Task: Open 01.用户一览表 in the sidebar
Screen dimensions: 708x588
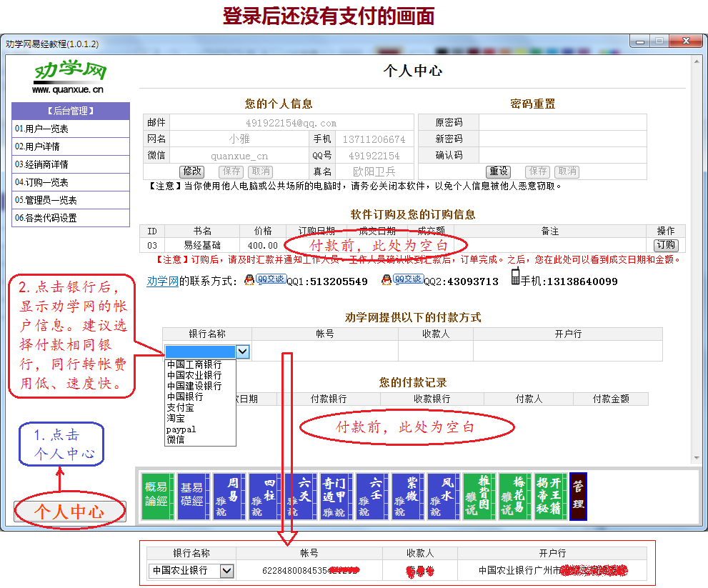Action: (71, 129)
